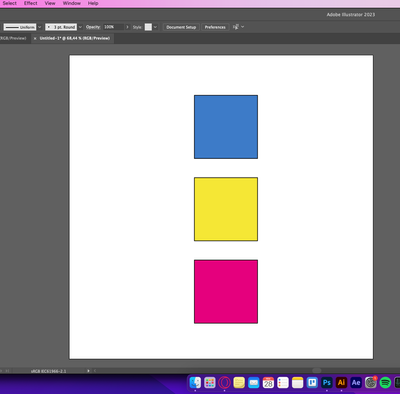The image size is (400, 394).
Task: Select the blue square on the artboard
Action: coord(226,127)
